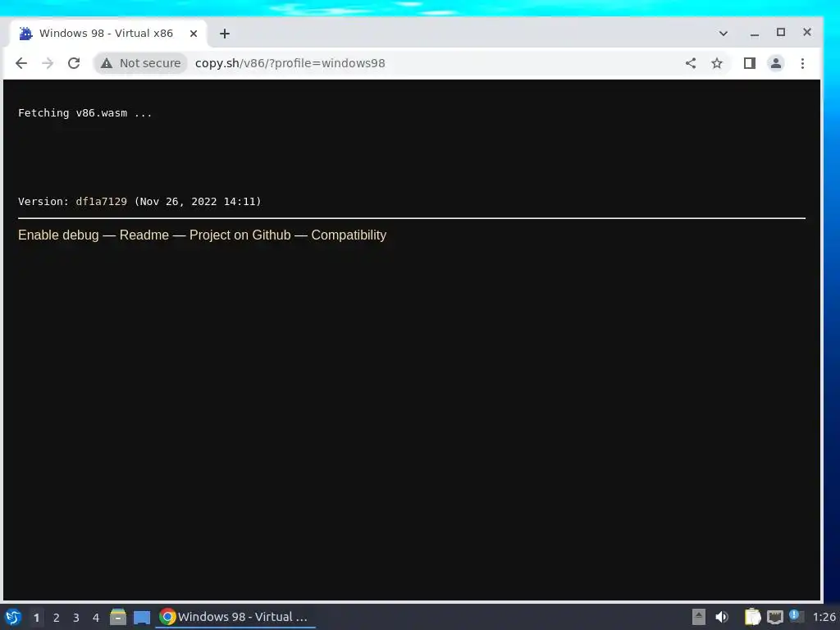
Task: Select the Windows 98 - Virtual x86 tab
Action: pos(109,33)
